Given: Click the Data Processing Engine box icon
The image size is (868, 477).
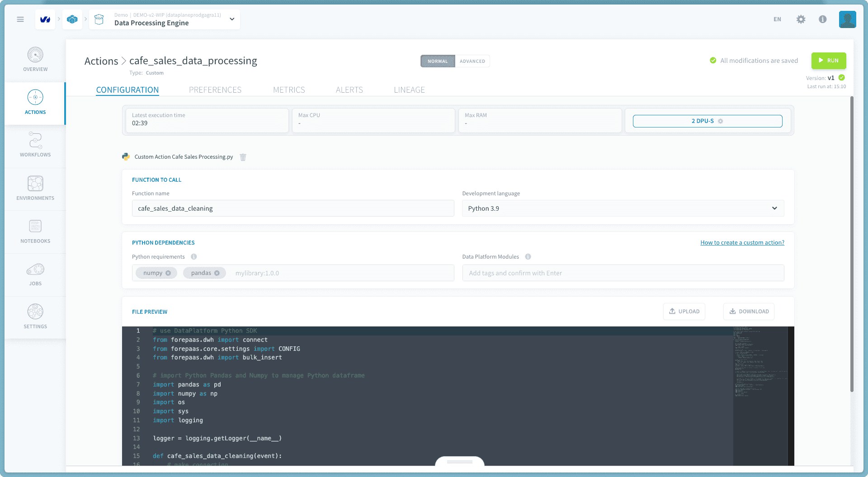Looking at the screenshot, I should tap(99, 19).
